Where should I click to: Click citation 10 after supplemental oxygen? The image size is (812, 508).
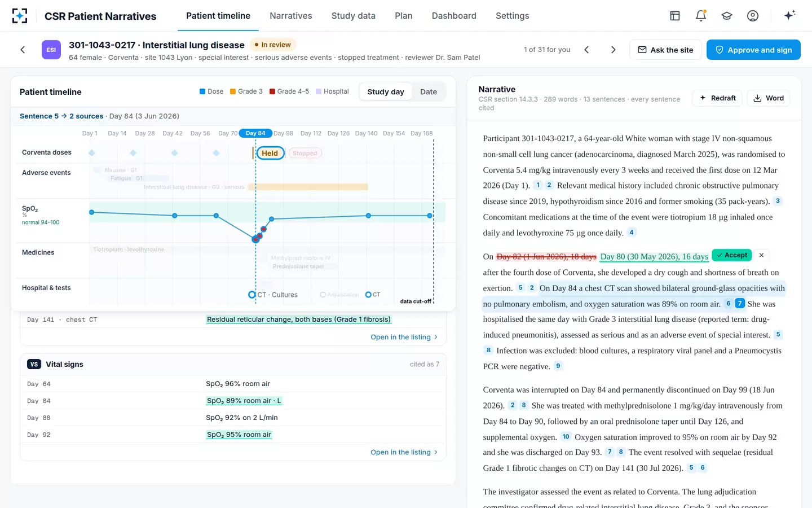[566, 437]
